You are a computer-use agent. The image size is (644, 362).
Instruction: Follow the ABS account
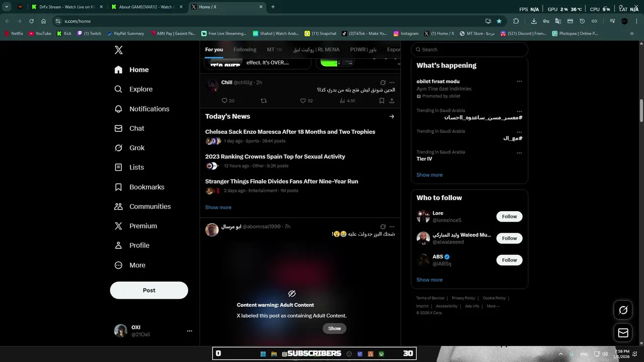pos(509,260)
